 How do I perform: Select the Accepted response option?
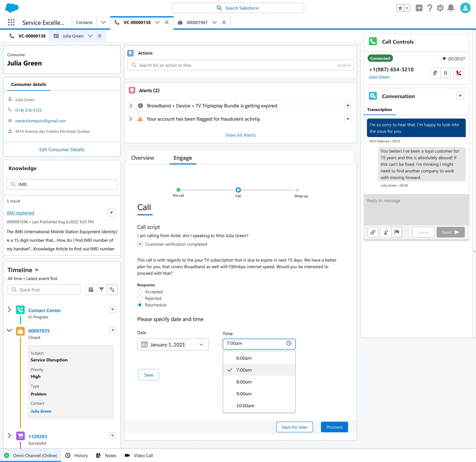point(140,292)
